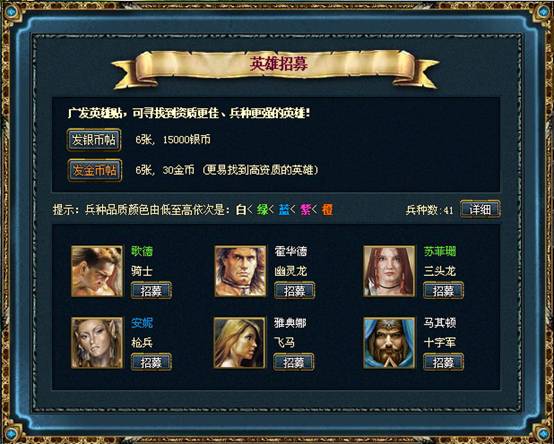Recruit hero 马其顿 the 十字军
The width and height of the screenshot is (554, 444).
tap(443, 362)
